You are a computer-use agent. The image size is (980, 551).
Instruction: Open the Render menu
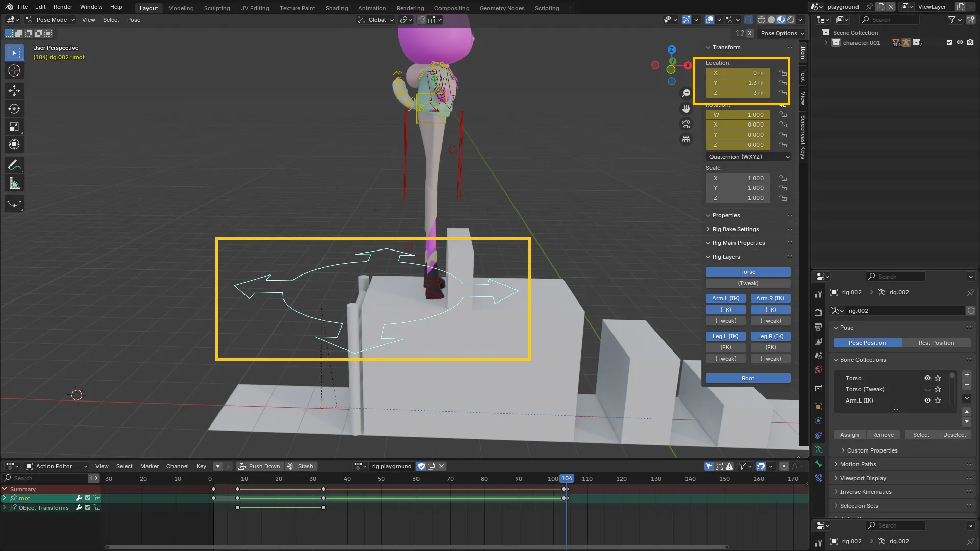click(63, 7)
